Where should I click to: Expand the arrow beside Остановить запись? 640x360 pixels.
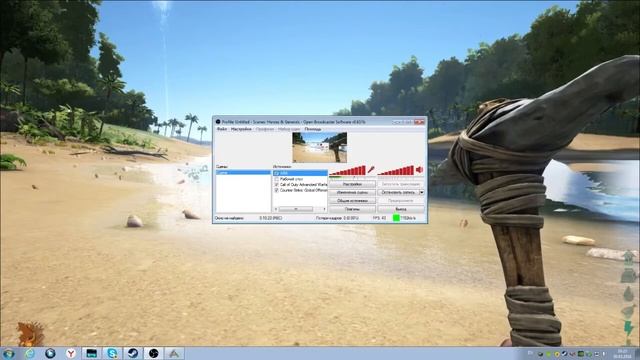click(x=422, y=192)
